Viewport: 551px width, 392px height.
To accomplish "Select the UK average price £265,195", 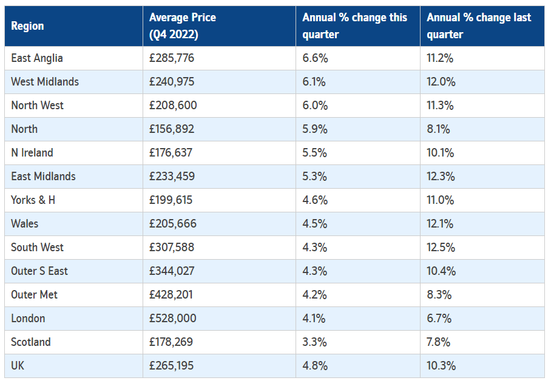I will [x=172, y=366].
